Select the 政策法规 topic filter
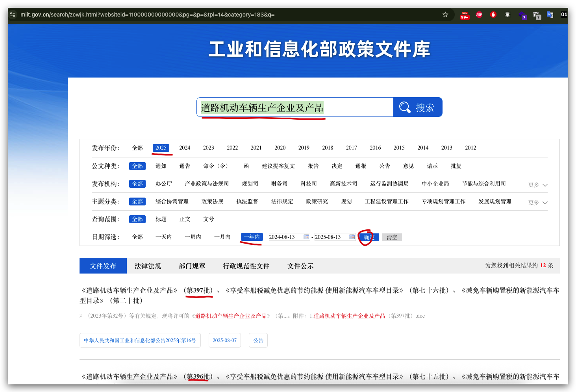Viewport: 576px width, 392px height. [213, 202]
